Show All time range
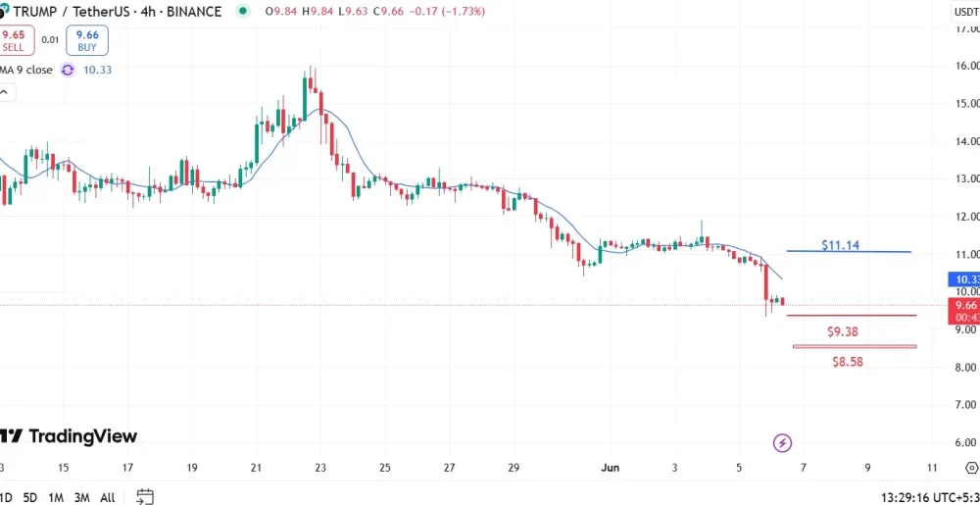Image resolution: width=980 pixels, height=505 pixels. pyautogui.click(x=108, y=498)
